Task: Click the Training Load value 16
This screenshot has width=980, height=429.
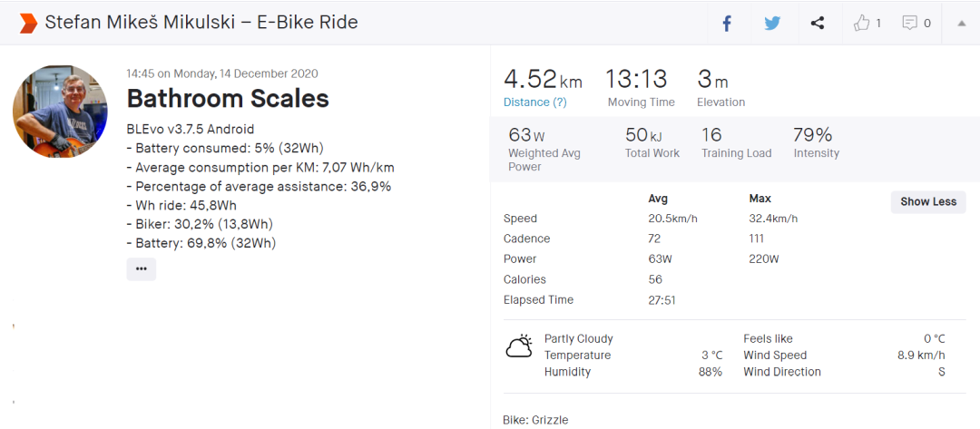Action: pyautogui.click(x=711, y=135)
